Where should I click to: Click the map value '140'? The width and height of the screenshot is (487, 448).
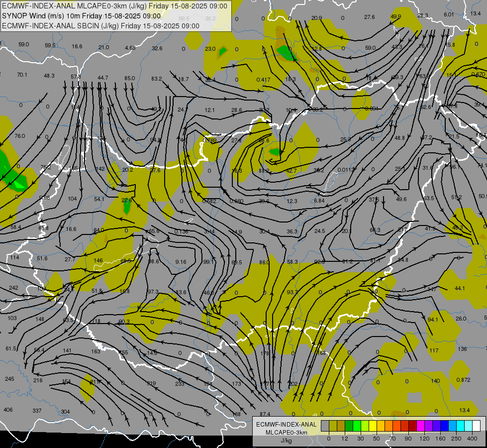coord(435,381)
